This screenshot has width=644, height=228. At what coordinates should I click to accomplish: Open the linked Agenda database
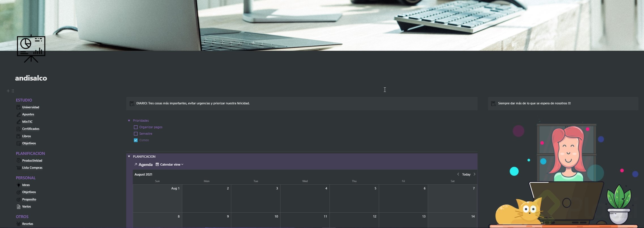pyautogui.click(x=146, y=164)
